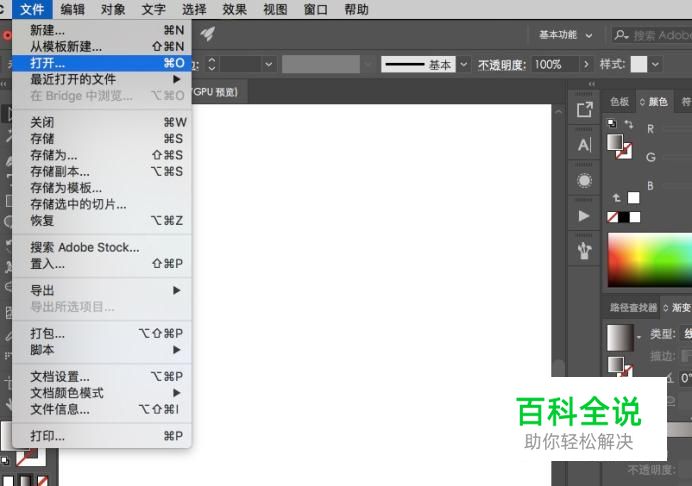
Task: Switch to the Swatches (色板) tab
Action: click(620, 102)
